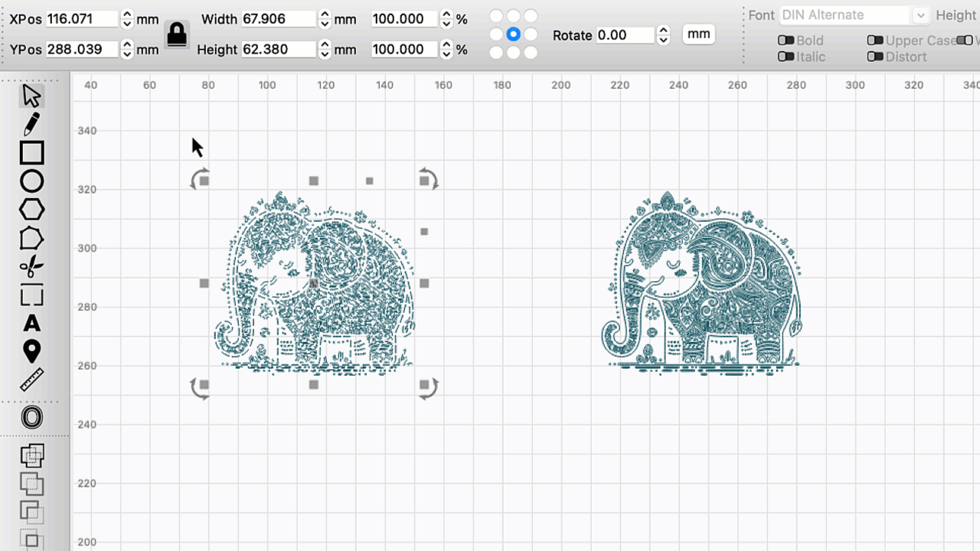This screenshot has height=551, width=980.
Task: Select the center anchor point radio button
Action: pos(513,34)
